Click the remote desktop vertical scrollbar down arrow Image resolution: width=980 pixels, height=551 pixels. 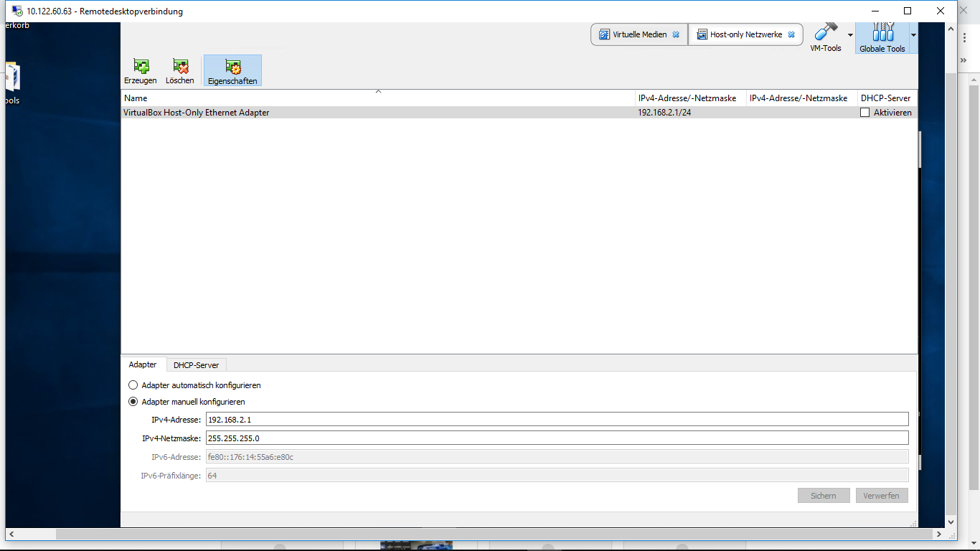click(951, 522)
